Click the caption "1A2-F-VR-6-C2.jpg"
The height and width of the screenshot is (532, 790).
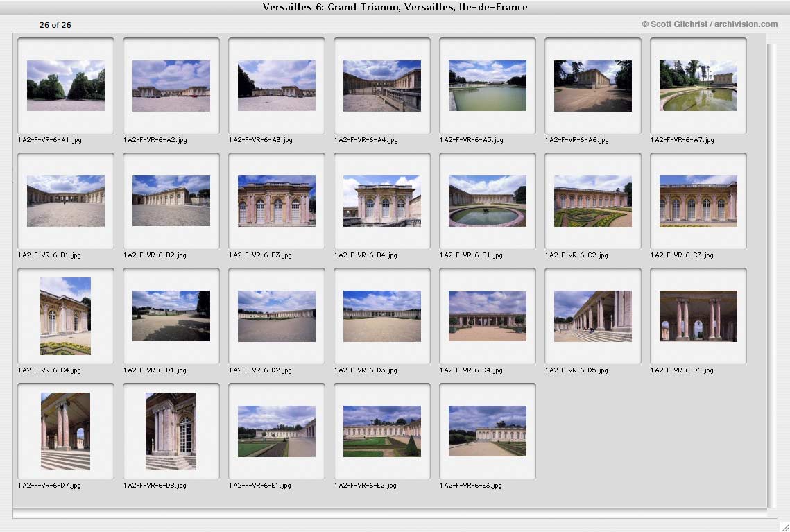pos(576,255)
